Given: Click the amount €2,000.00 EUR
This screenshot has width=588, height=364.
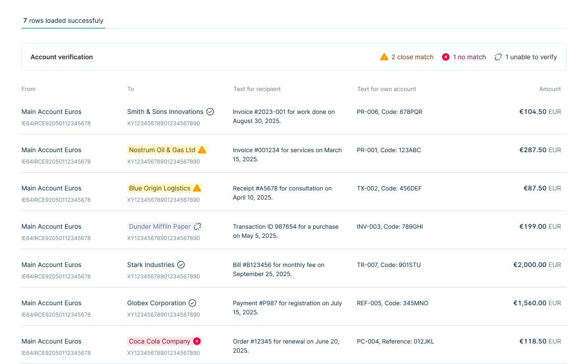Looking at the screenshot, I should (537, 265).
